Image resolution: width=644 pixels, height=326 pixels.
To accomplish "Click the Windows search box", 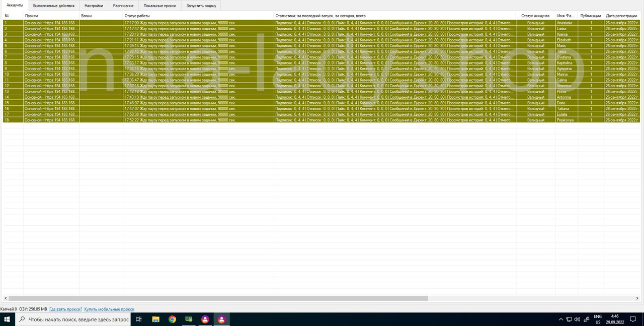I will click(73, 319).
